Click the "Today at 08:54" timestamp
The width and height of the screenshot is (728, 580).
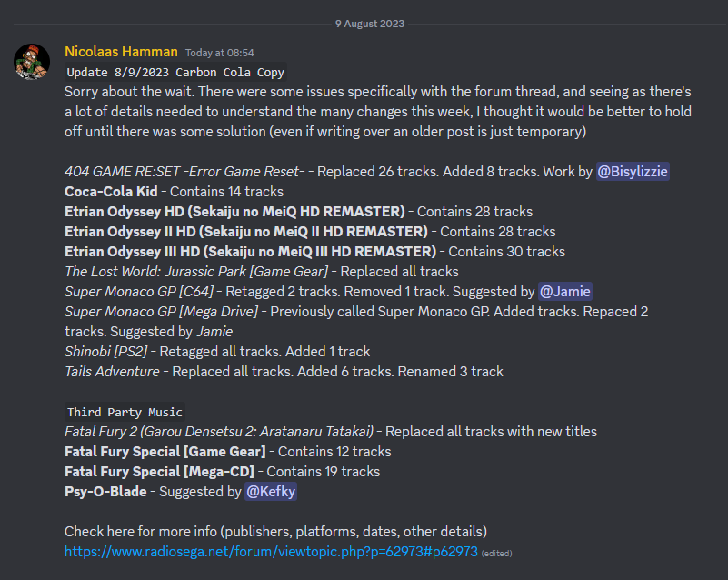[219, 53]
